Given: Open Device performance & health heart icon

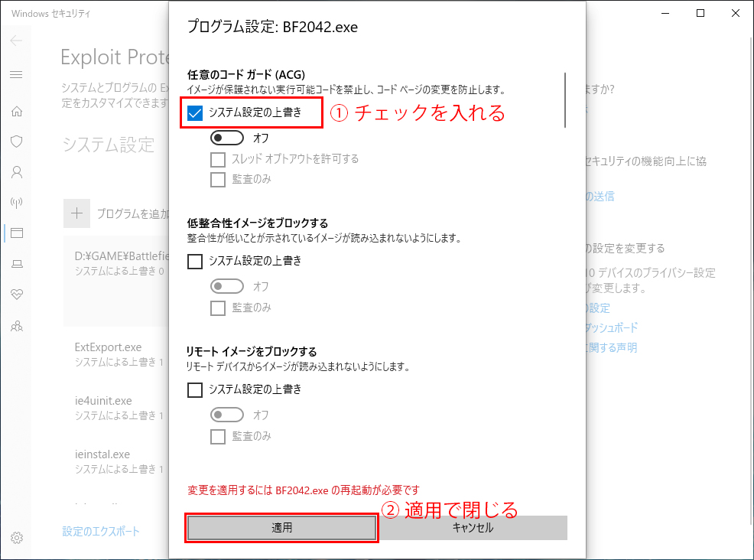Looking at the screenshot, I should pyautogui.click(x=17, y=295).
